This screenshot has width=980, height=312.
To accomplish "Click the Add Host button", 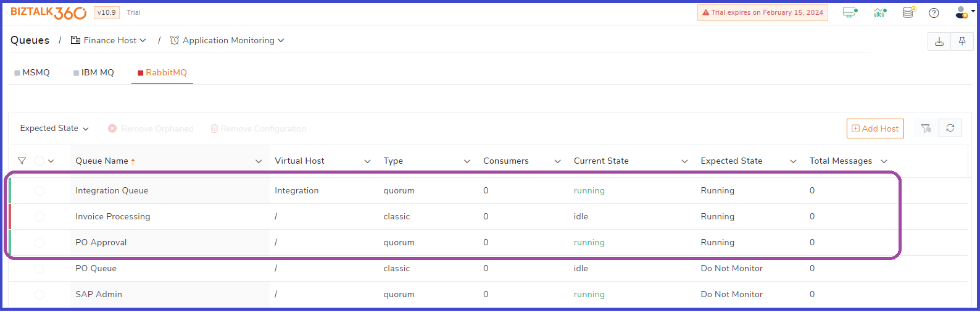I will point(875,129).
